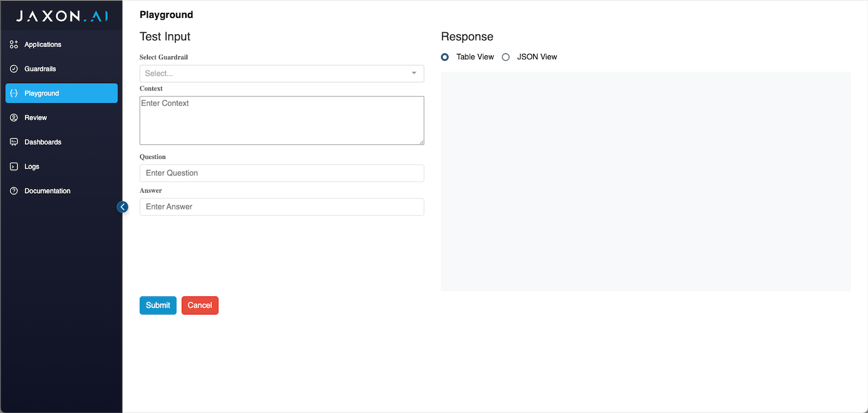The height and width of the screenshot is (413, 868).
Task: Click the Documentation question mark icon
Action: click(x=14, y=191)
